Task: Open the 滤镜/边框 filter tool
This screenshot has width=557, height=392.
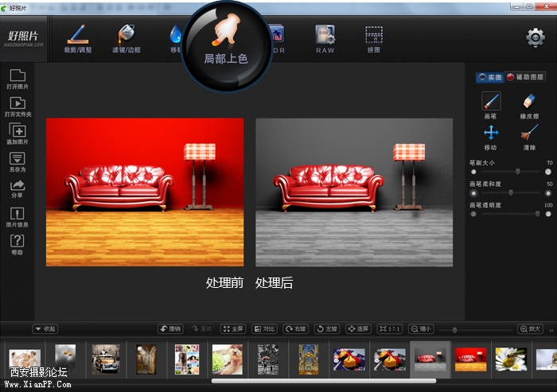Action: [127, 37]
